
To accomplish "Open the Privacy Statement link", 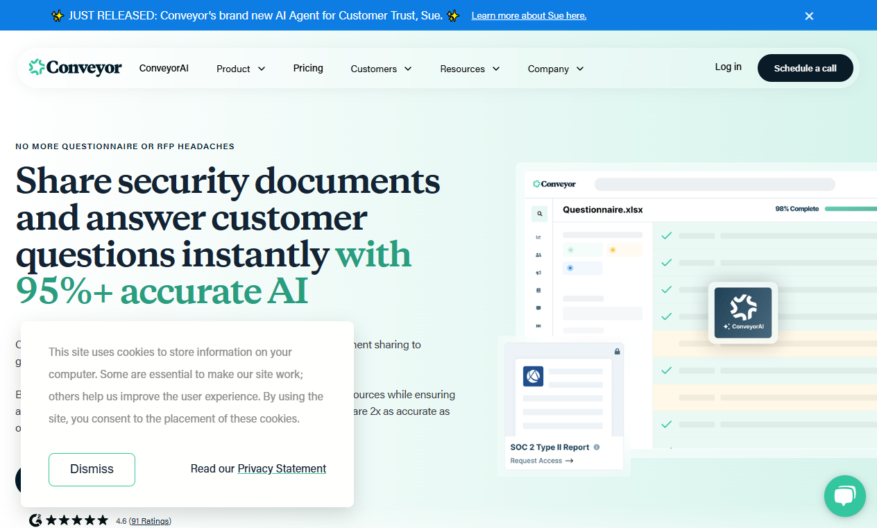I will [x=281, y=469].
